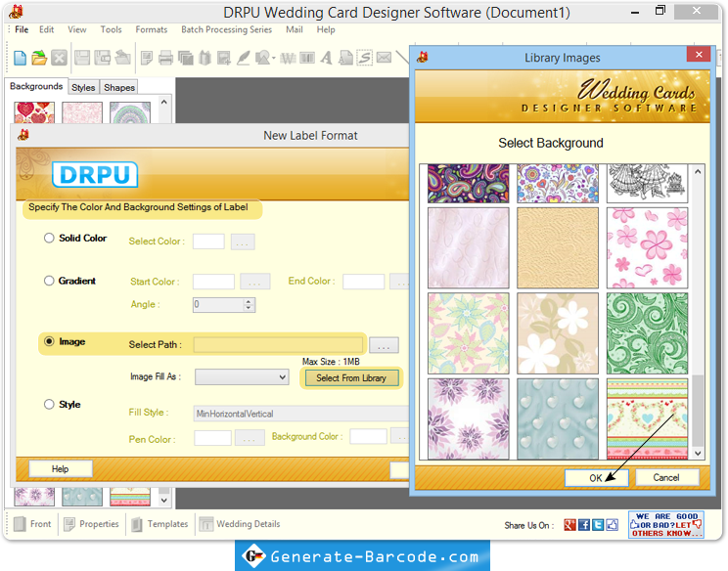Click the Select Path input field
This screenshot has height=571, width=728.
[x=278, y=344]
